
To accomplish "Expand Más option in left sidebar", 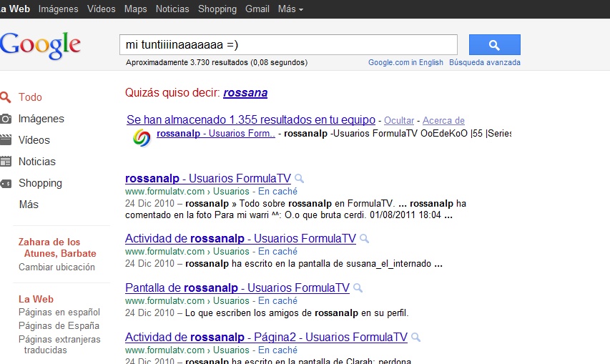I will pyautogui.click(x=29, y=205).
